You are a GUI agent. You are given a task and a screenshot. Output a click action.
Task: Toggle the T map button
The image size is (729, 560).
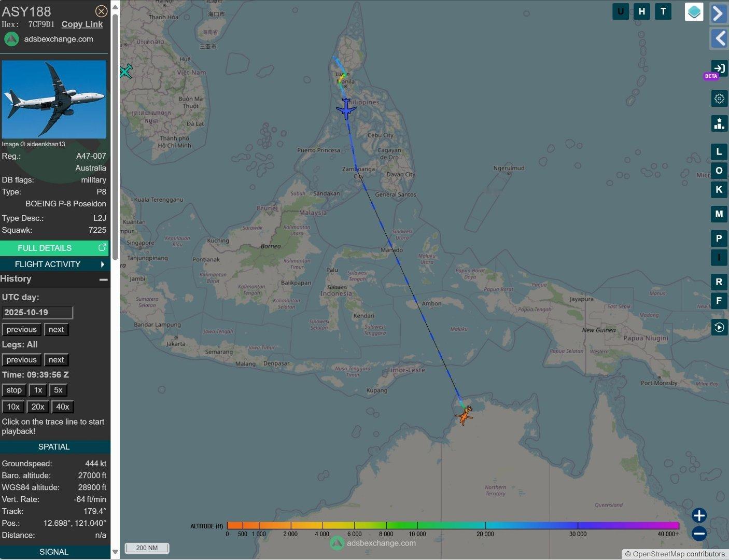tap(663, 11)
